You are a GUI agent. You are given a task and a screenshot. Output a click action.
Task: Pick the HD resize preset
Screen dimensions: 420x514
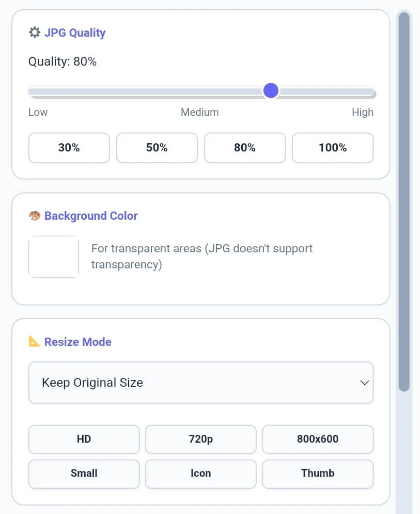click(84, 439)
